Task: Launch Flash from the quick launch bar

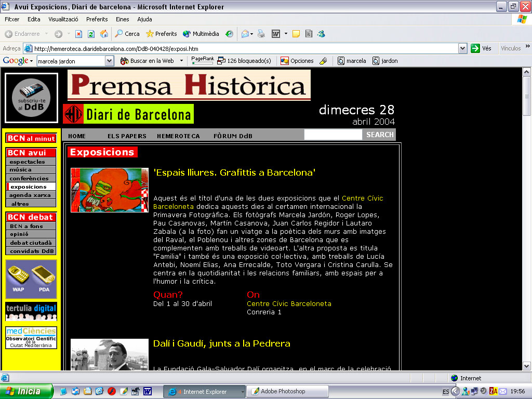Action: (x=112, y=391)
